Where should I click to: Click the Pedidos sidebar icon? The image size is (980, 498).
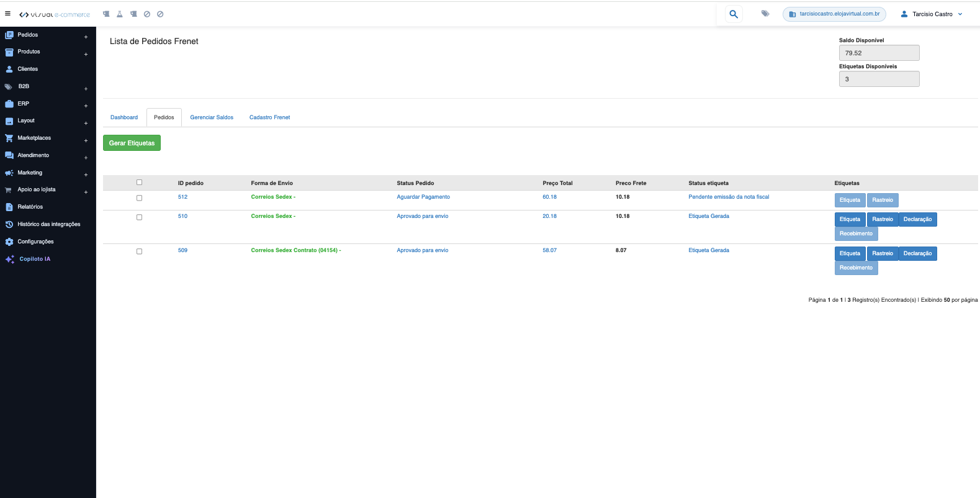click(x=9, y=35)
